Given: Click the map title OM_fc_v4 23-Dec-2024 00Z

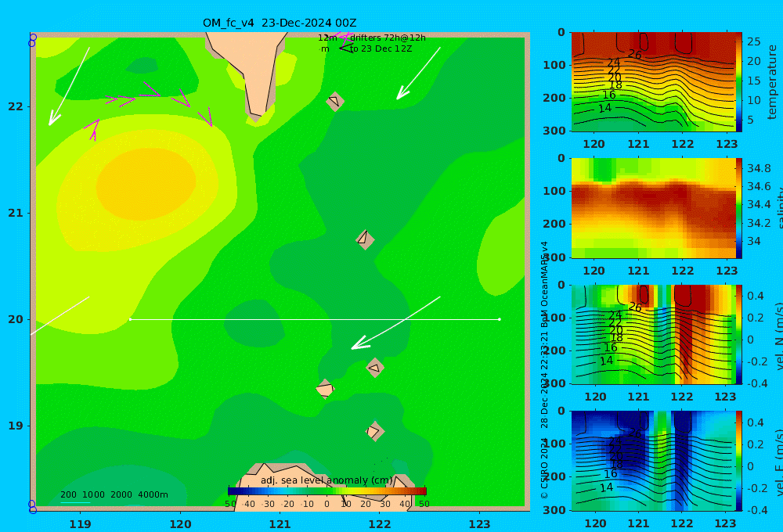Looking at the screenshot, I should click(280, 23).
